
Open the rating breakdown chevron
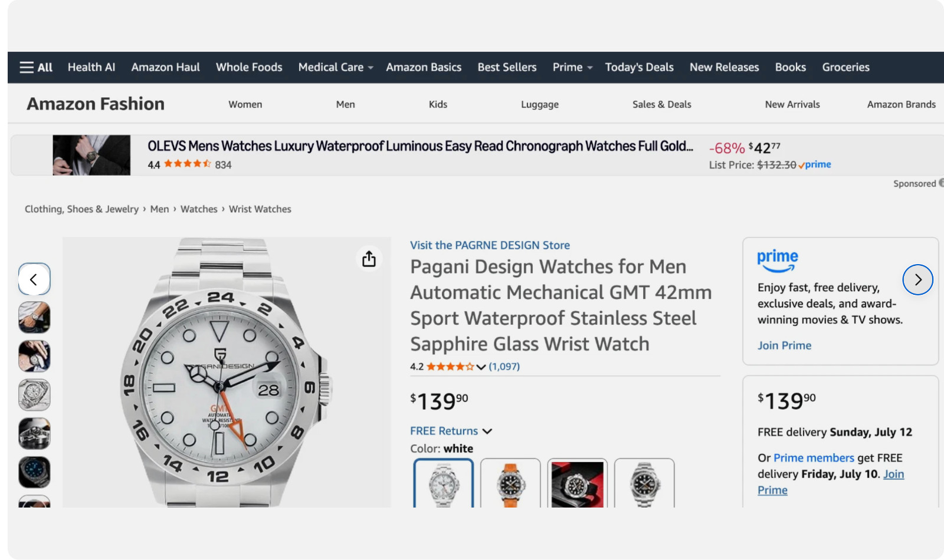[481, 367]
